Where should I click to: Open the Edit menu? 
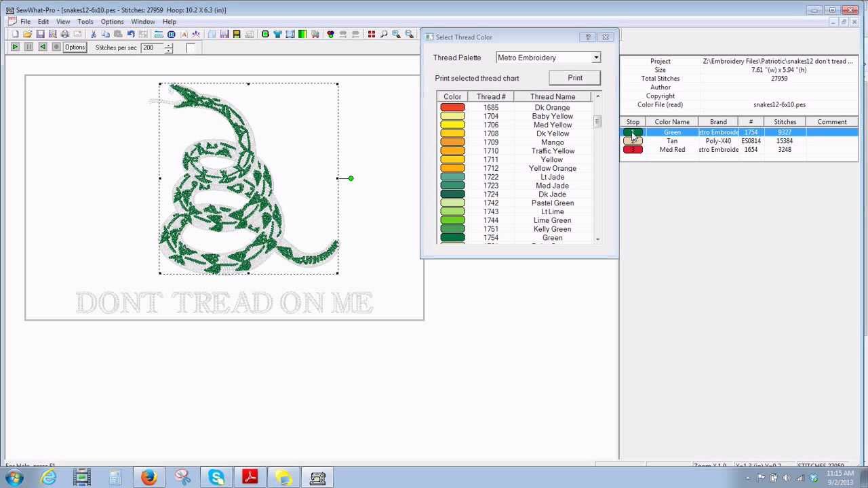click(43, 22)
